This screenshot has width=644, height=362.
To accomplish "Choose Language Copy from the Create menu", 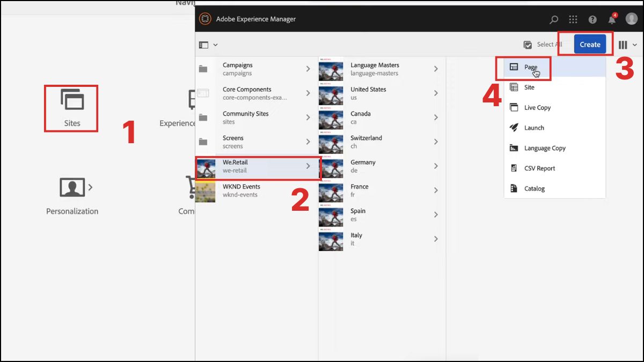I will click(555, 148).
